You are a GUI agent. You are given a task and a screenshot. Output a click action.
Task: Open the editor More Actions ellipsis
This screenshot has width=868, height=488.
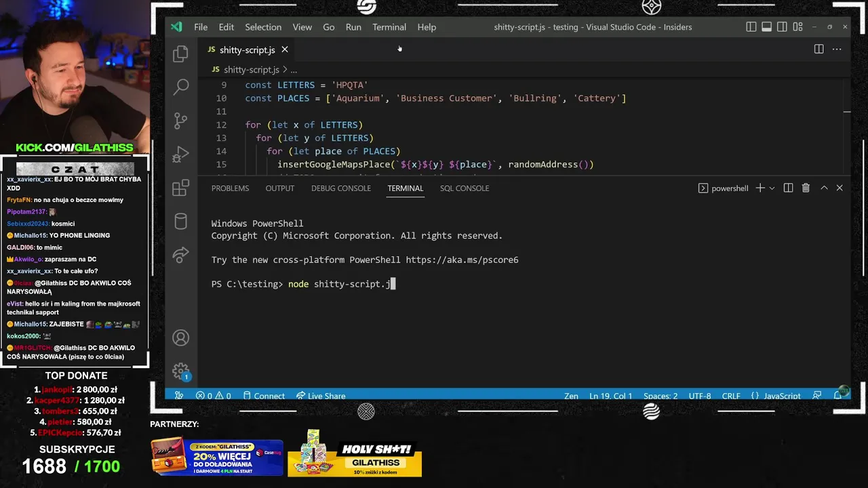tap(837, 49)
